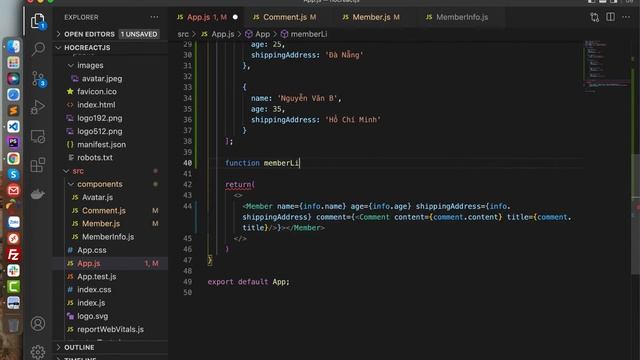This screenshot has width=640, height=360.
Task: Click the compare changes icon in editor toolbar
Action: tap(594, 17)
